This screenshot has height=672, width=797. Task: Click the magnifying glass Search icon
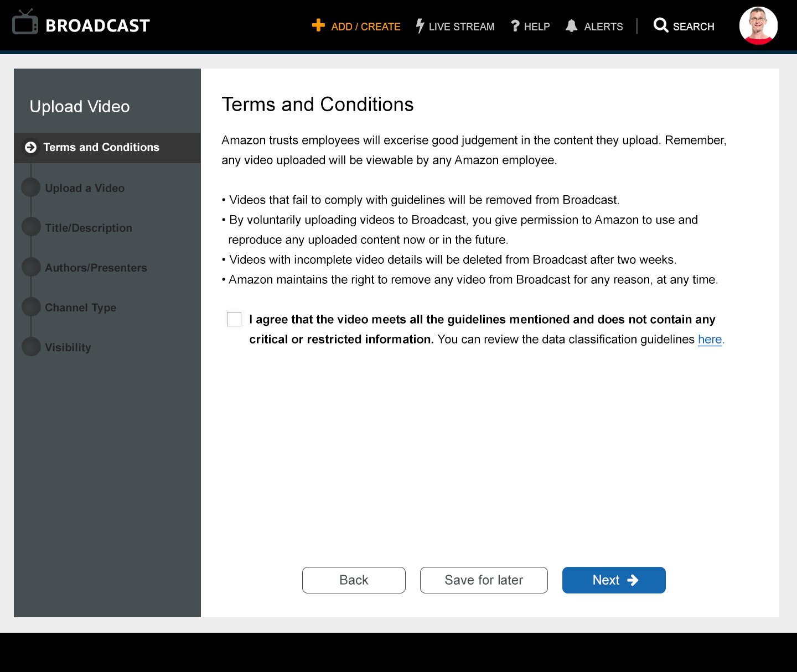[x=661, y=25]
